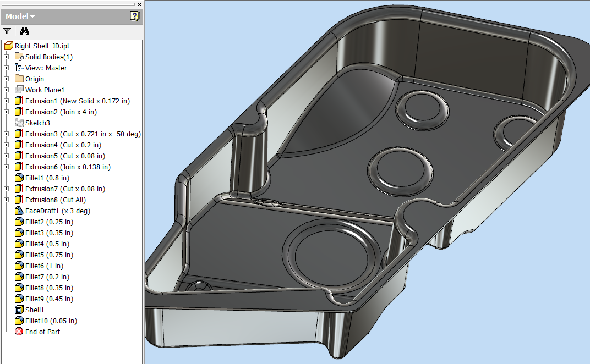
Task: Select 'Extrusion3 (Cut x 0.721 in x -50 deg)'
Action: tap(83, 134)
